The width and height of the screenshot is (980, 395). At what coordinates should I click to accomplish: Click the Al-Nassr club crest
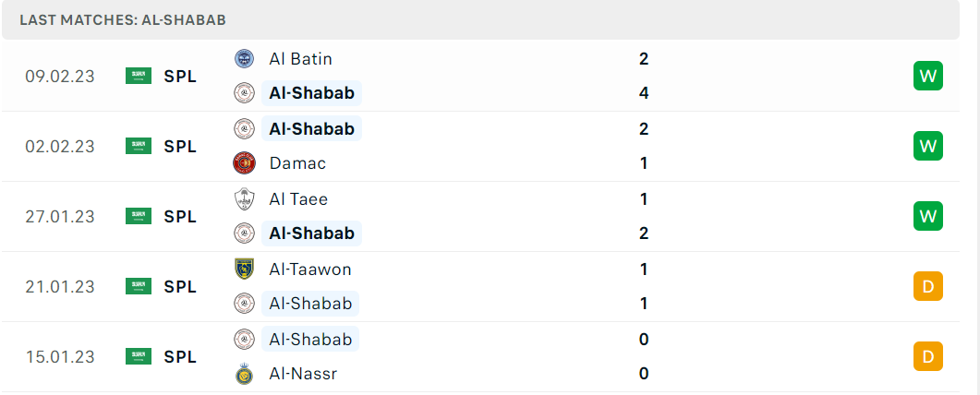[244, 375]
